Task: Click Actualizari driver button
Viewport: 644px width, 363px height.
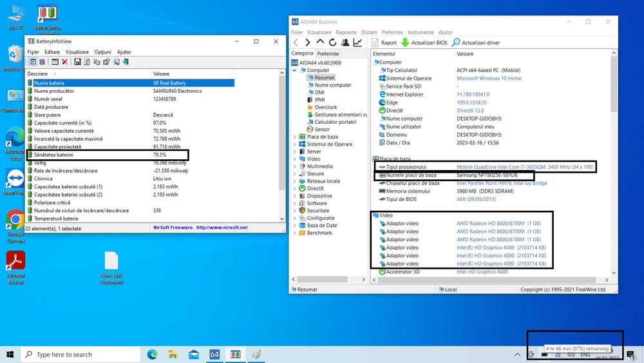Action: 476,43
